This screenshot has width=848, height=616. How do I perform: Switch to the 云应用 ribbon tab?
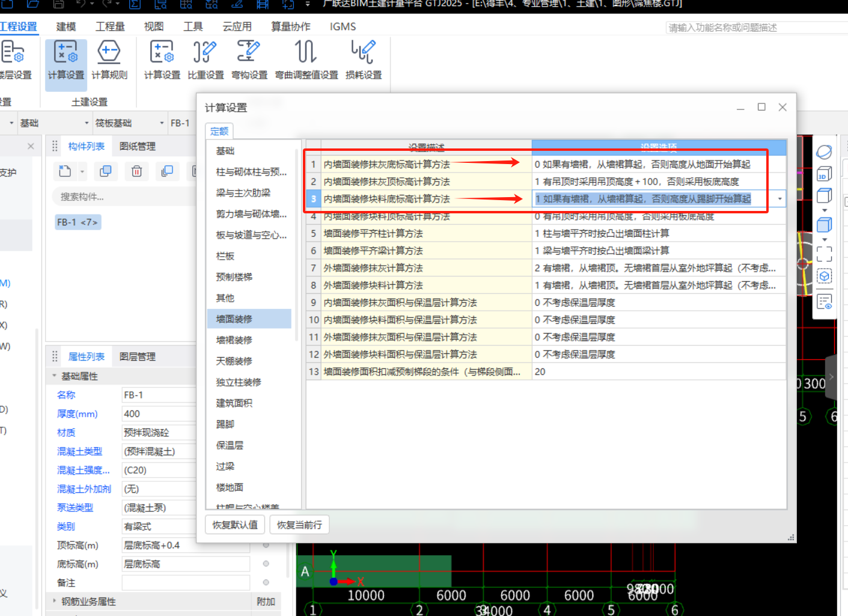click(x=237, y=26)
